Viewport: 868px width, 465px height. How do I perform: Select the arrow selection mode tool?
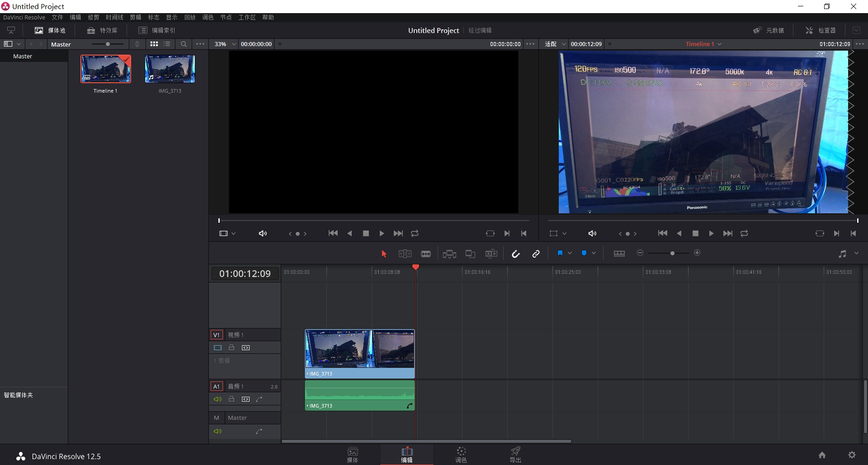[384, 254]
